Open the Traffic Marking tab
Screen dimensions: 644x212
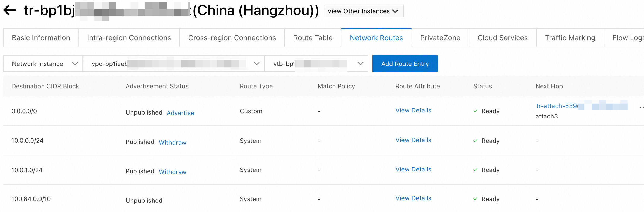point(570,38)
